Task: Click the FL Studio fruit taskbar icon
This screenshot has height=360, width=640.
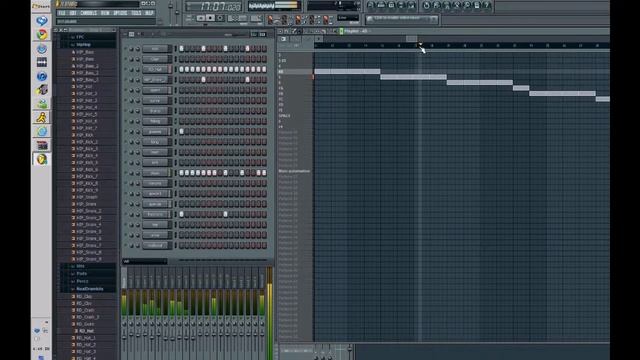Action: pos(42,159)
